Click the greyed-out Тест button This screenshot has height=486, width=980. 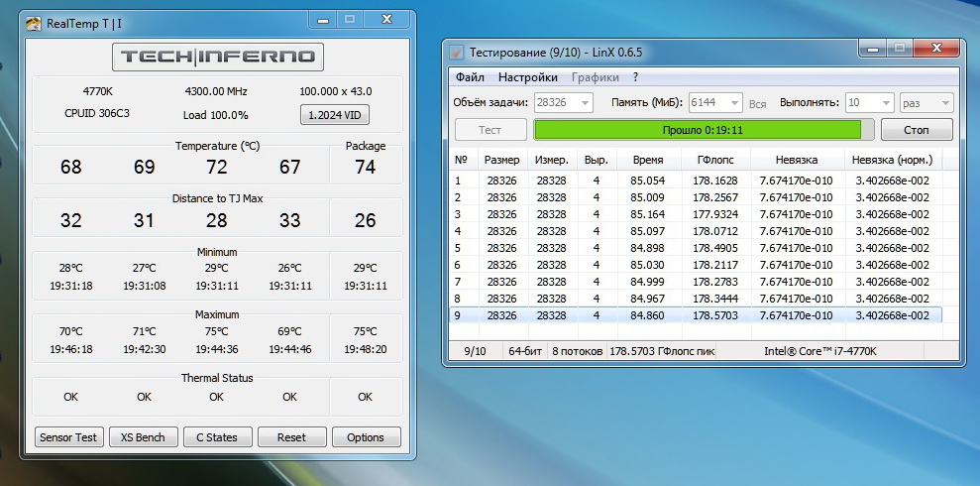point(490,130)
